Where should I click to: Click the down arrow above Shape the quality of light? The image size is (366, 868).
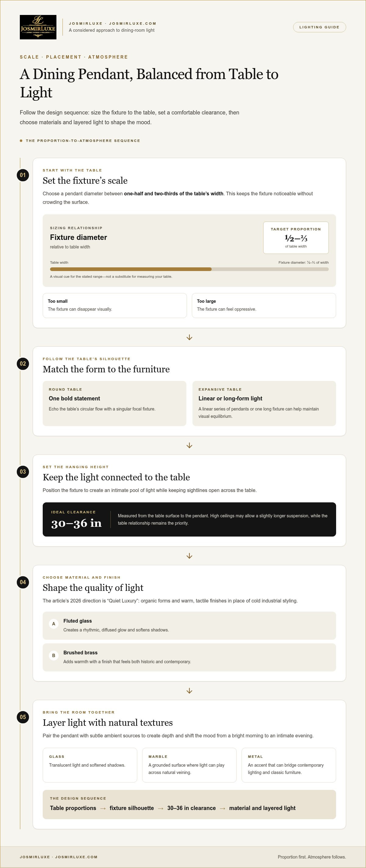coord(189,556)
